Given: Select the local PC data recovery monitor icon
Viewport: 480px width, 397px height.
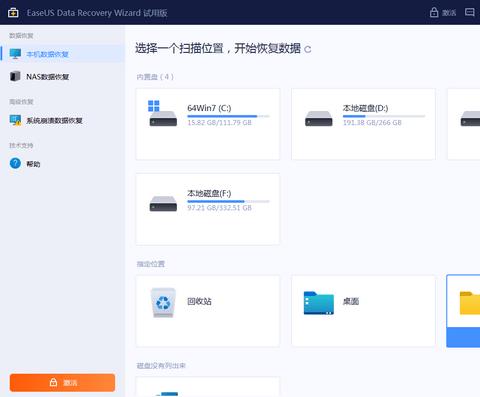Looking at the screenshot, I should [x=15, y=54].
